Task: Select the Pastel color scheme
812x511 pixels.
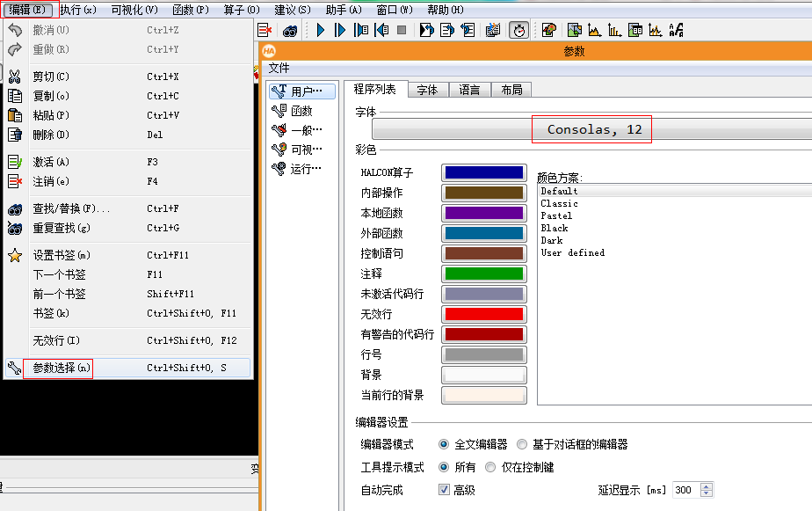Action: coord(556,216)
